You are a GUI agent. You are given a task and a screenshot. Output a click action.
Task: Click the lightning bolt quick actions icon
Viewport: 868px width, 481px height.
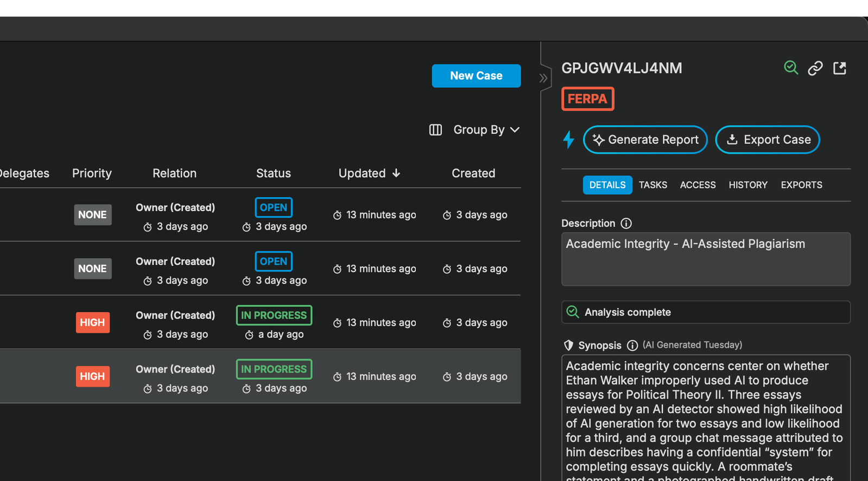(568, 139)
